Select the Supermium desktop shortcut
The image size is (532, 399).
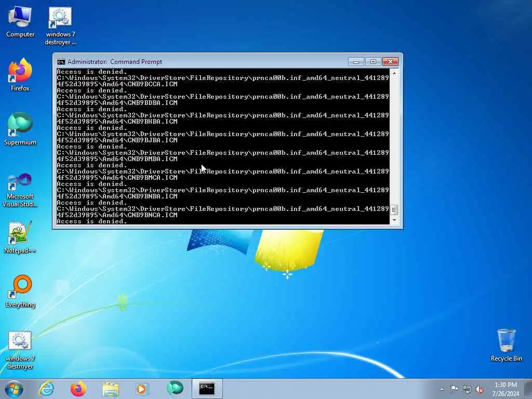click(x=20, y=129)
